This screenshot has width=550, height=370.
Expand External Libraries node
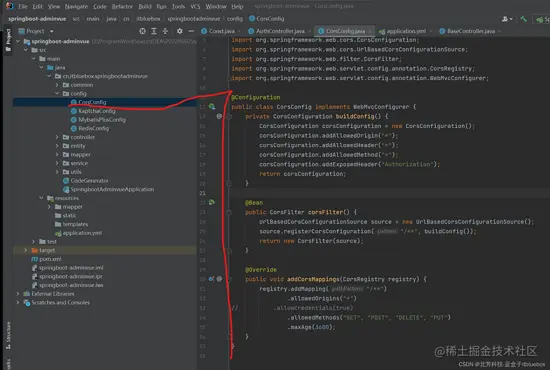tap(18, 294)
